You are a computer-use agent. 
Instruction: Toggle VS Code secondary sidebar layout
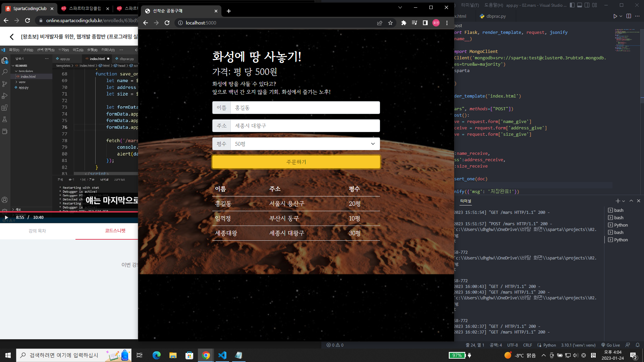point(587,5)
